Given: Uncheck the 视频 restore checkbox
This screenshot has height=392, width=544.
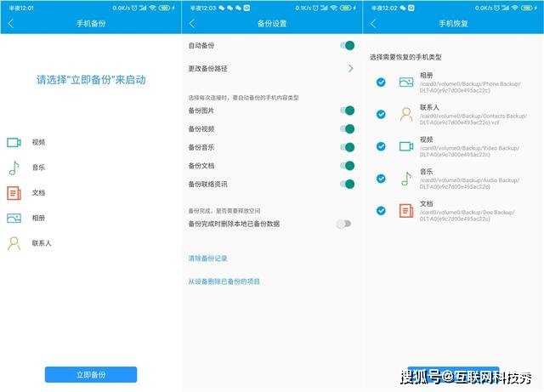Looking at the screenshot, I should coord(381,146).
